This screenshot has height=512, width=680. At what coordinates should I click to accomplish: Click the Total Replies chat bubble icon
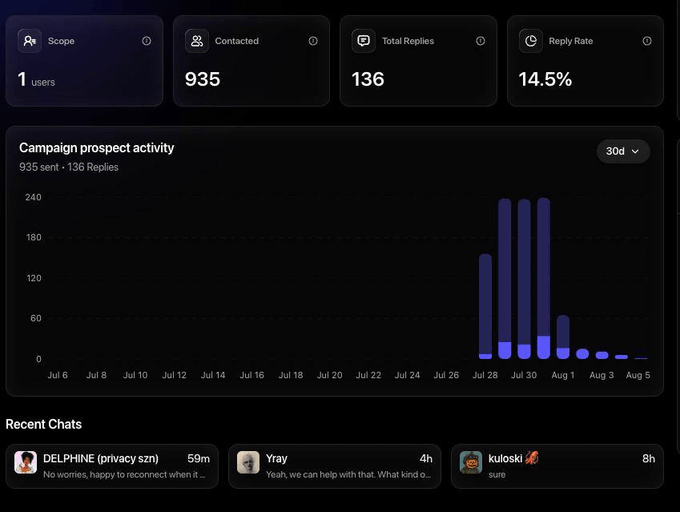[x=363, y=41]
